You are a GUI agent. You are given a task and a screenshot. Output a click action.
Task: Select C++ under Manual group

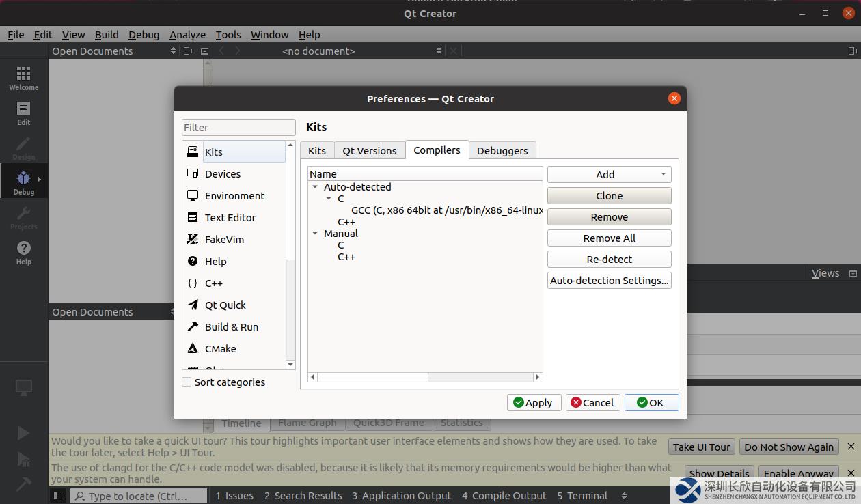click(346, 257)
